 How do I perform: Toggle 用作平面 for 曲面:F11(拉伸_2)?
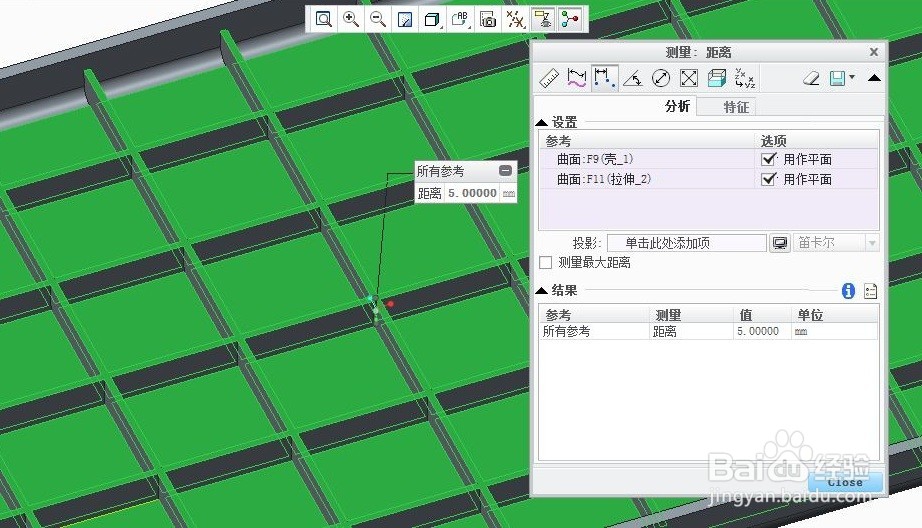pos(769,179)
